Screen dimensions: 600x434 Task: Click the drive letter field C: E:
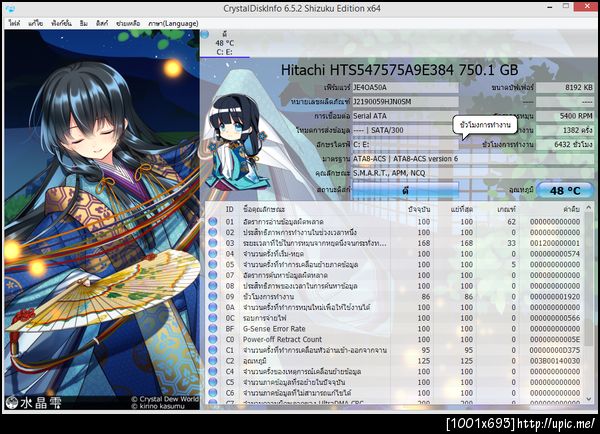click(x=405, y=144)
